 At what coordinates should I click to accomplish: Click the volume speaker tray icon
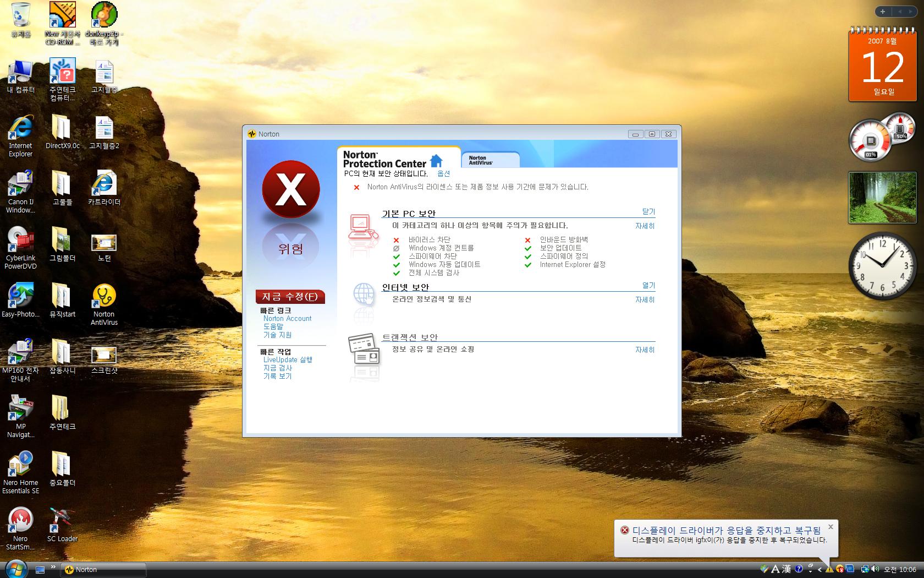[x=875, y=569]
